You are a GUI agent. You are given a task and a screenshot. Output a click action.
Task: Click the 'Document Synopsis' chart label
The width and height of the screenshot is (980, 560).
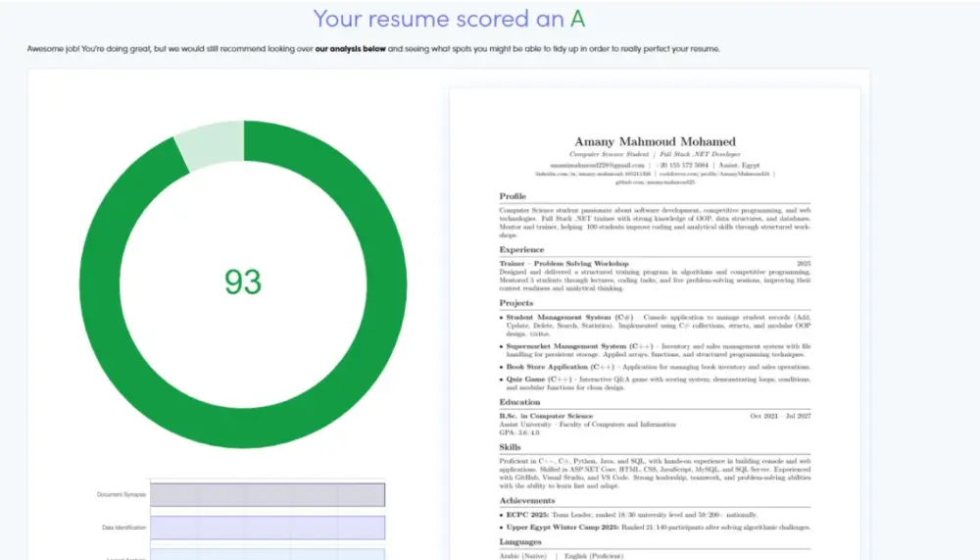(122, 494)
